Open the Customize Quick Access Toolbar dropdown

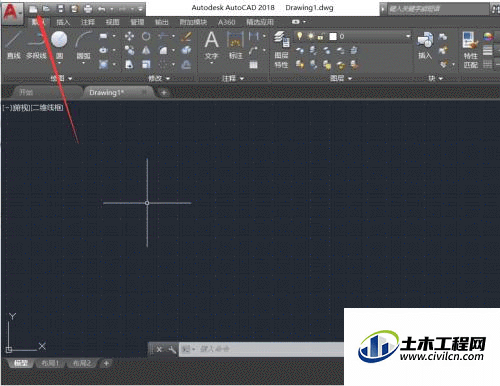[140, 9]
